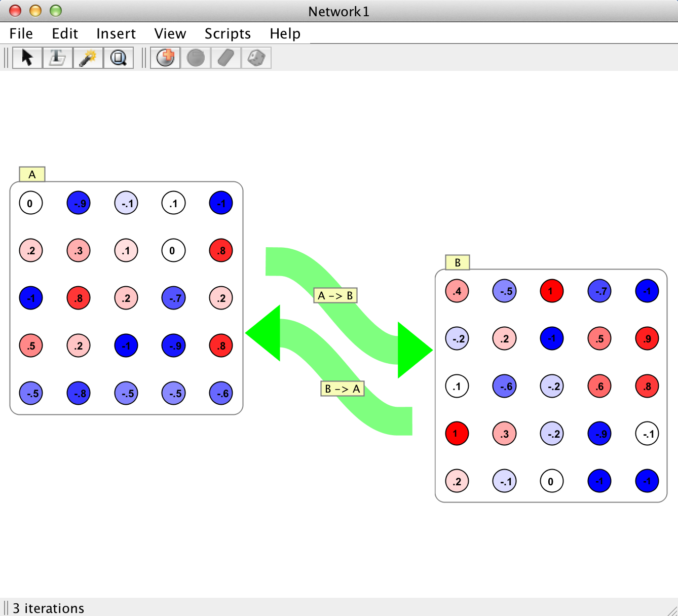Open the Insert menu
678x616 pixels.
[x=116, y=33]
